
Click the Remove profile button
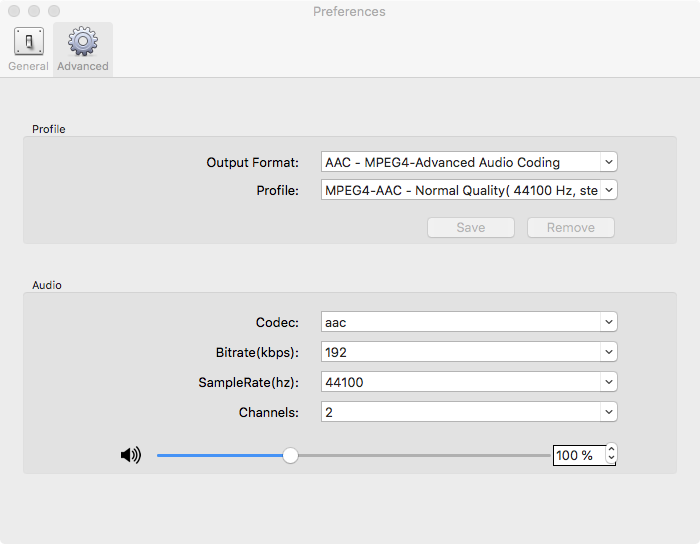coord(570,227)
